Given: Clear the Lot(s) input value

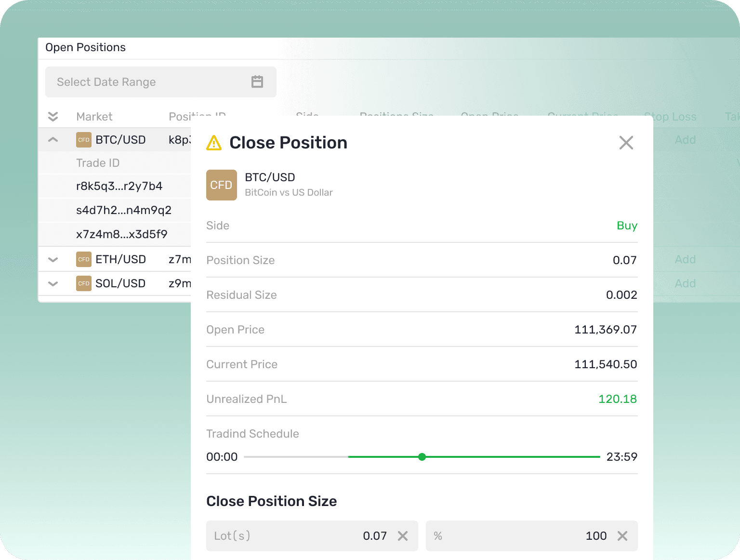Looking at the screenshot, I should 403,536.
